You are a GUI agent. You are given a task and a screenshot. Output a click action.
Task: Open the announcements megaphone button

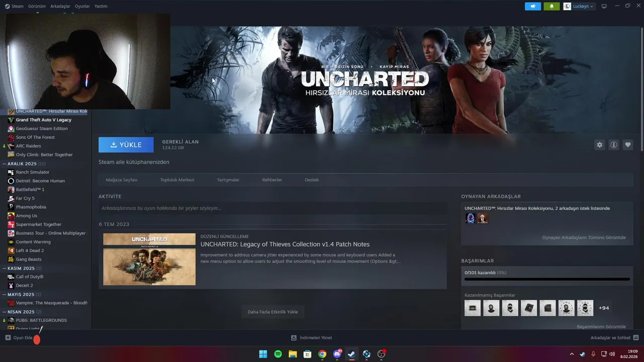coord(533,6)
